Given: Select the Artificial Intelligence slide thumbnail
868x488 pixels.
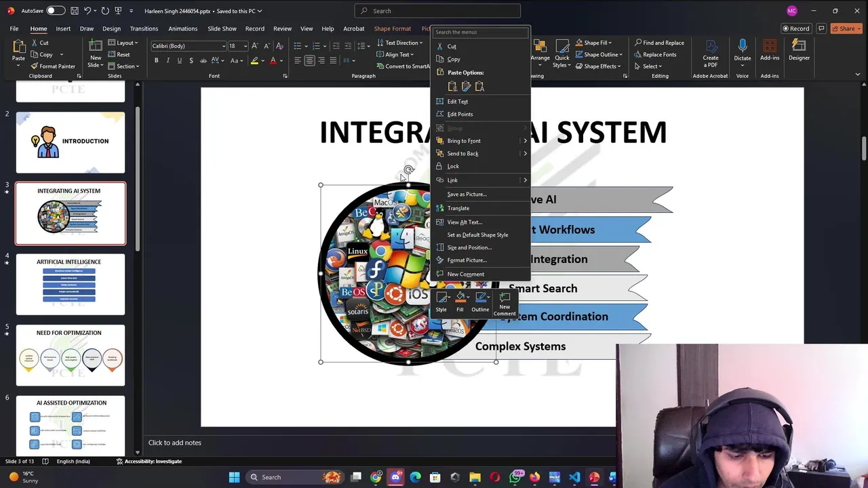Looking at the screenshot, I should click(x=71, y=285).
